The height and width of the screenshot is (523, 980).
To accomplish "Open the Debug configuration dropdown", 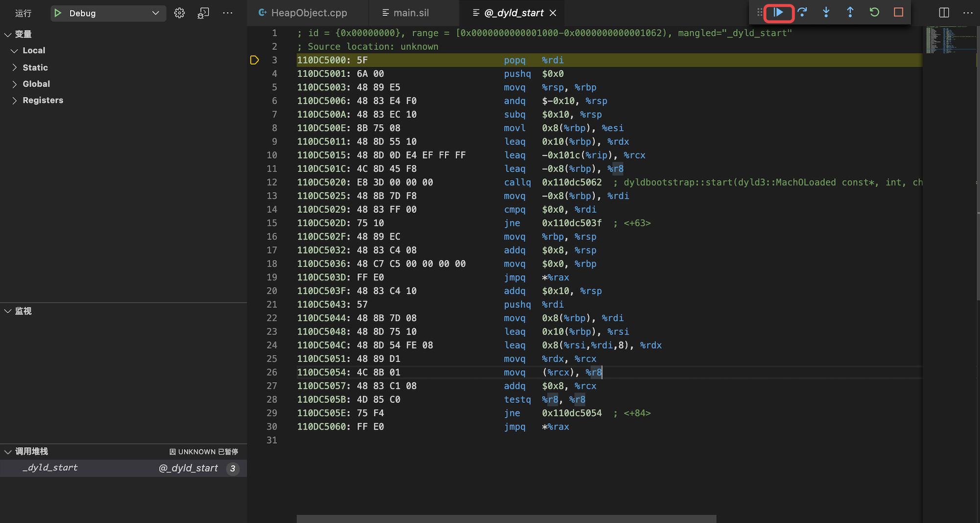I will tap(108, 13).
